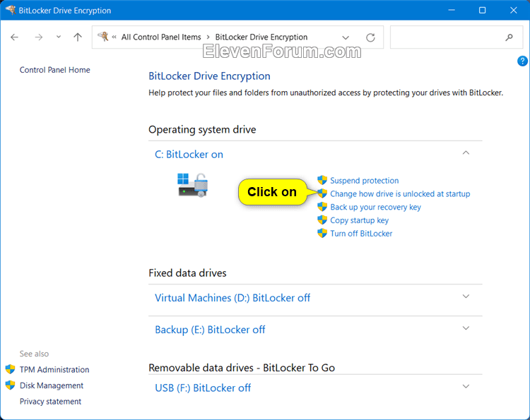Open USB (F:) BitLocker off entry
This screenshot has width=530, height=420.
click(203, 388)
